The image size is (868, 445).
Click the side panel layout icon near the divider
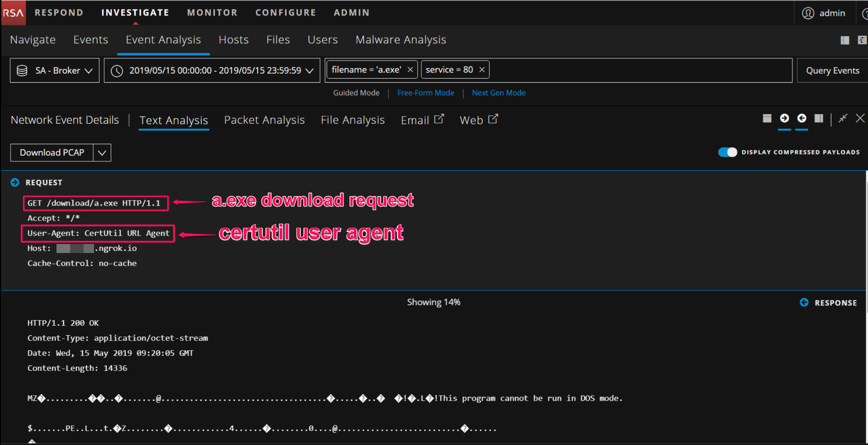pos(819,118)
